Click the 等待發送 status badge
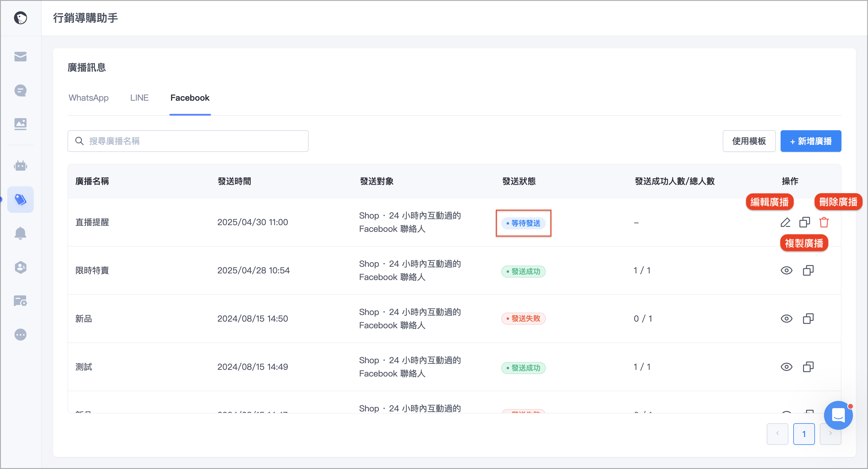The width and height of the screenshot is (868, 469). pos(523,223)
